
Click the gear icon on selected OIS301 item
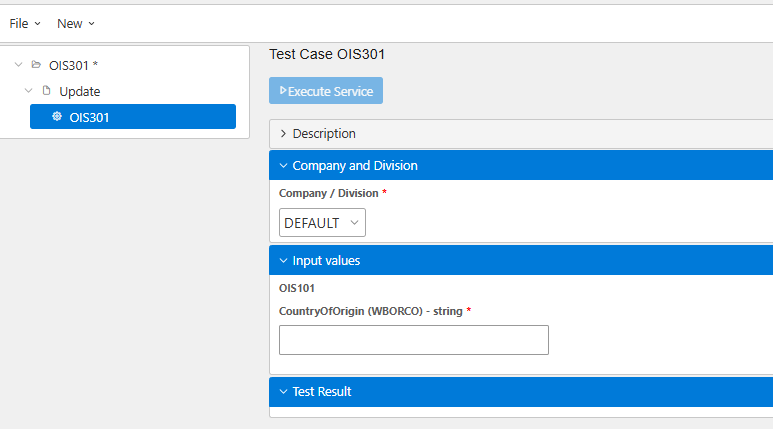[x=57, y=117]
